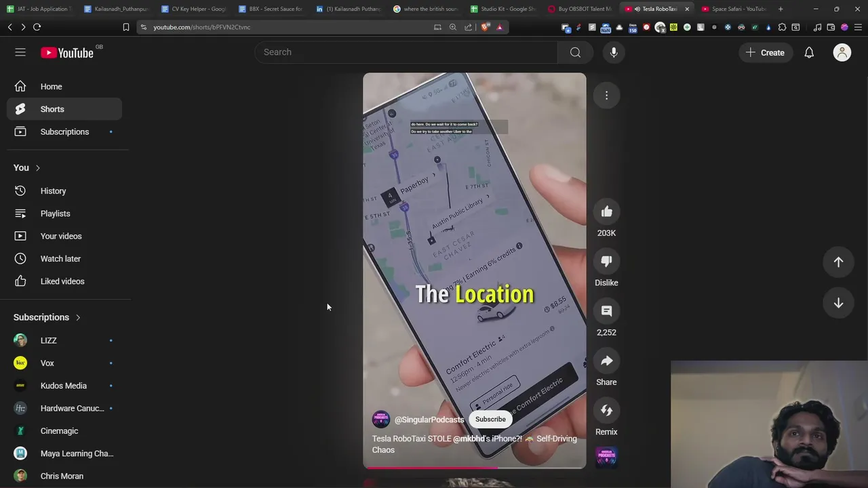Viewport: 868px width, 488px height.
Task: Switch to JAT - Job Application tab
Action: tap(39, 9)
